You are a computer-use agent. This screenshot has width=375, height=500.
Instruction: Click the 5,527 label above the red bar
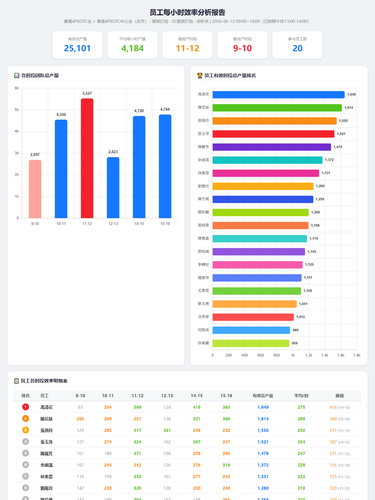(87, 93)
